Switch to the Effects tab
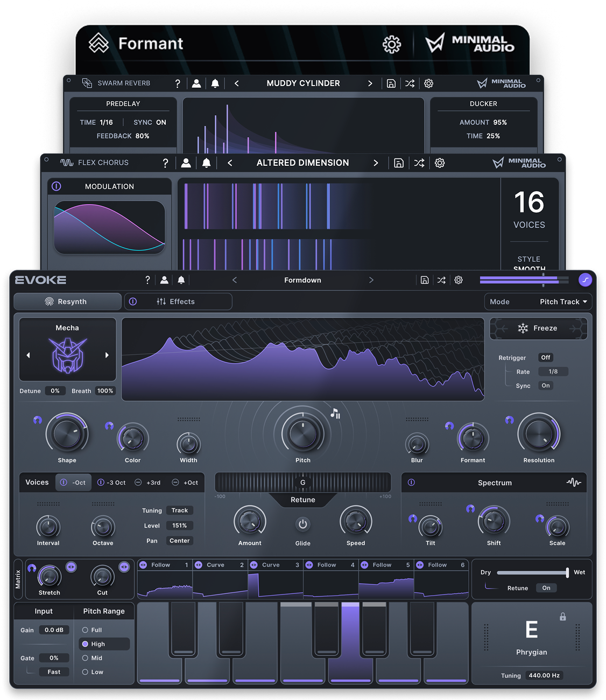Image resolution: width=606 pixels, height=700 pixels. coord(178,302)
